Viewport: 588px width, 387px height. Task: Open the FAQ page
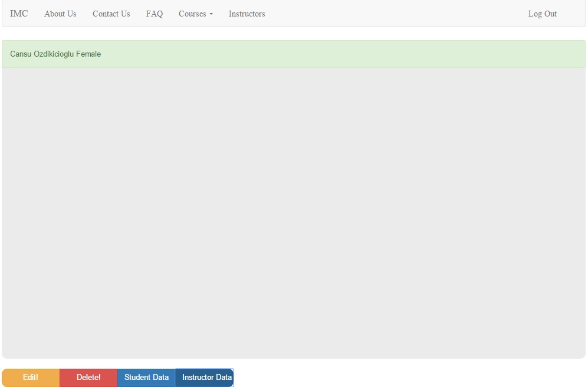point(155,14)
